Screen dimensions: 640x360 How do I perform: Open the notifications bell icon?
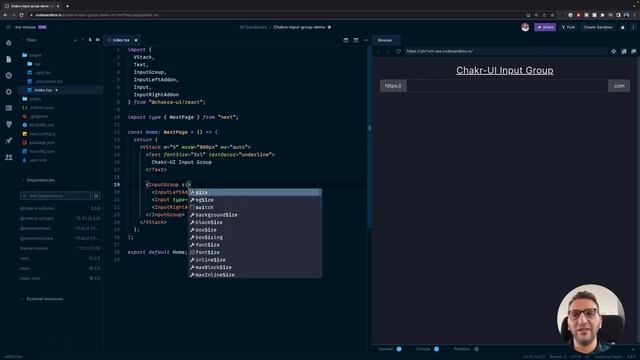pyautogui.click(x=622, y=27)
